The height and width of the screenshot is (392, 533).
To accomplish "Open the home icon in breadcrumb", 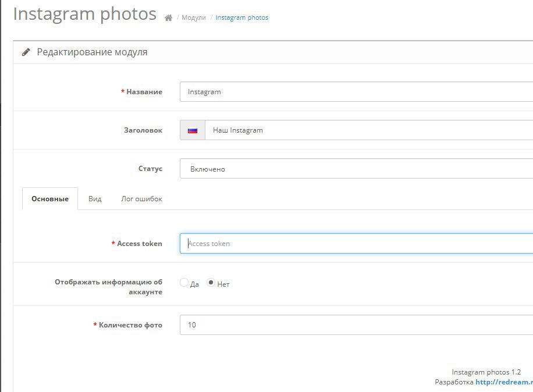I will pyautogui.click(x=168, y=17).
